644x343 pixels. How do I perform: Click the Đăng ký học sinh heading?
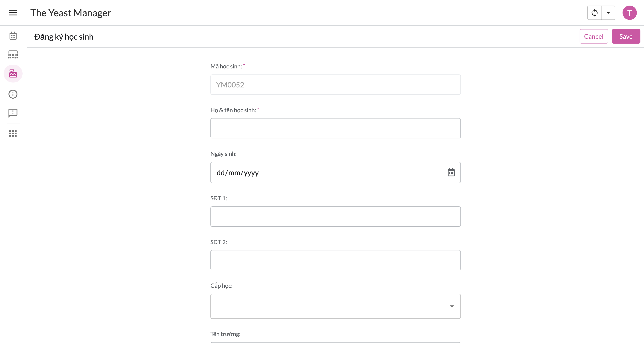64,37
